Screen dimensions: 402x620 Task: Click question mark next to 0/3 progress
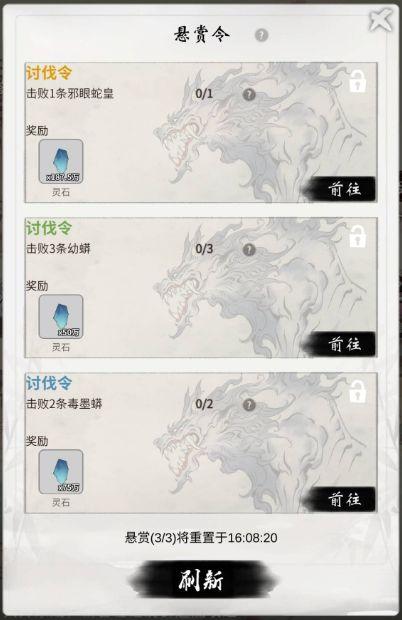(x=249, y=250)
